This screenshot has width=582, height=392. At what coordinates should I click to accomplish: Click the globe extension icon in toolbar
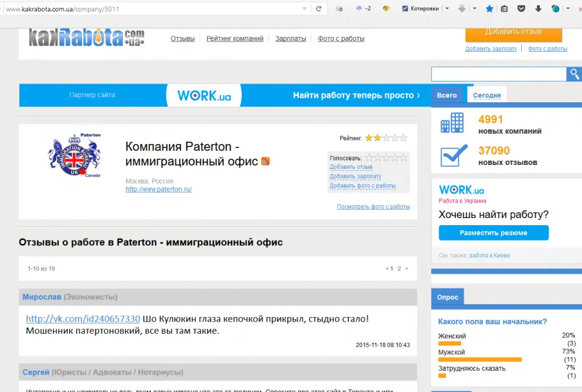(555, 8)
